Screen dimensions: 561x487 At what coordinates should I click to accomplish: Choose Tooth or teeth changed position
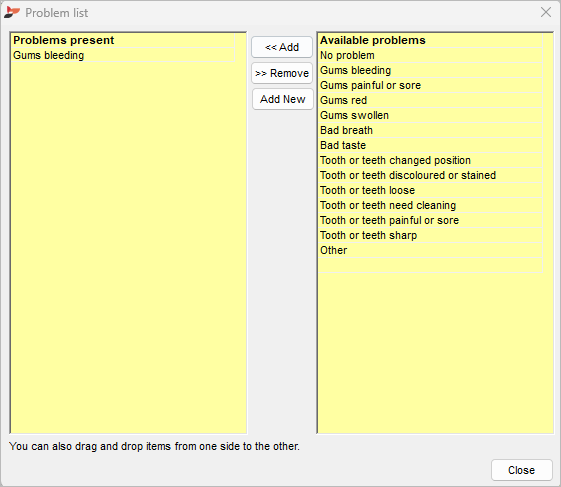pyautogui.click(x=430, y=160)
